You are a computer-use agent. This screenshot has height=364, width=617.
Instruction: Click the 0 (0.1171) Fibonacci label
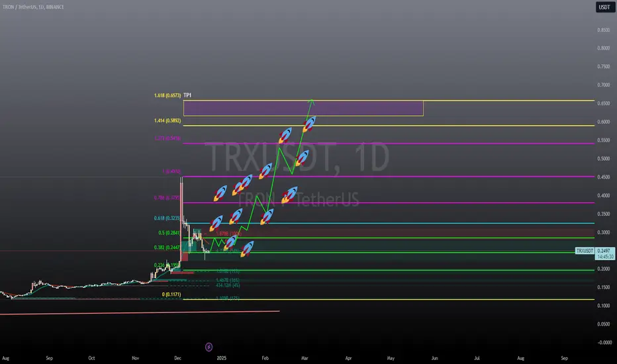click(171, 295)
